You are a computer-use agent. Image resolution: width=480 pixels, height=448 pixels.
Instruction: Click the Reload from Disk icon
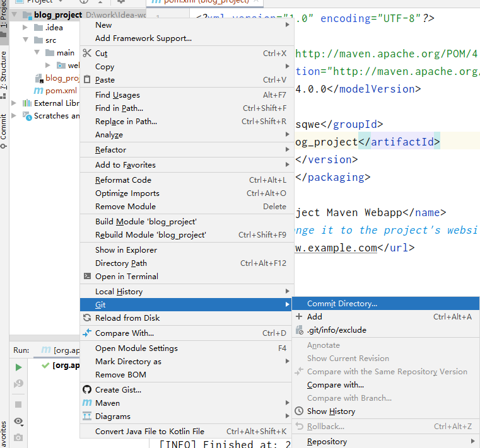point(87,318)
